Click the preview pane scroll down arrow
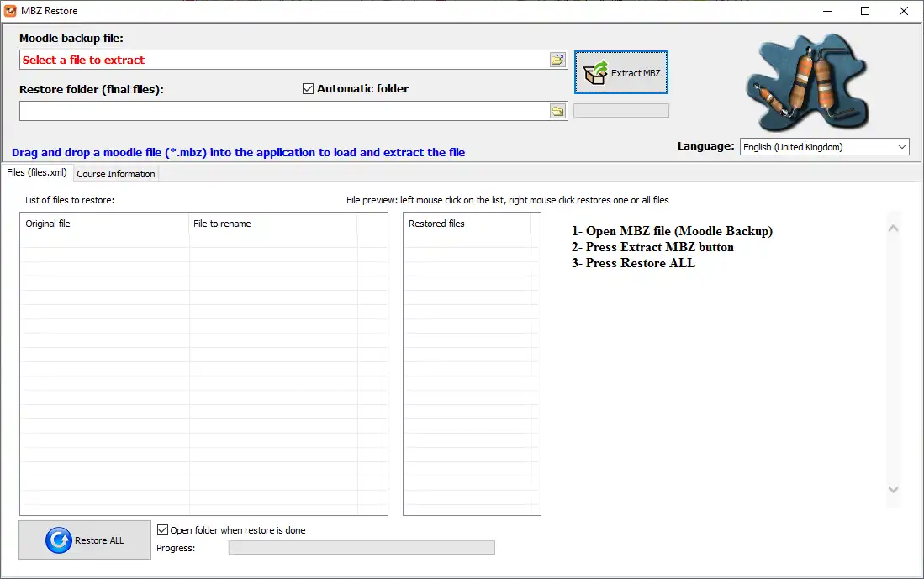This screenshot has width=924, height=579. click(x=894, y=489)
